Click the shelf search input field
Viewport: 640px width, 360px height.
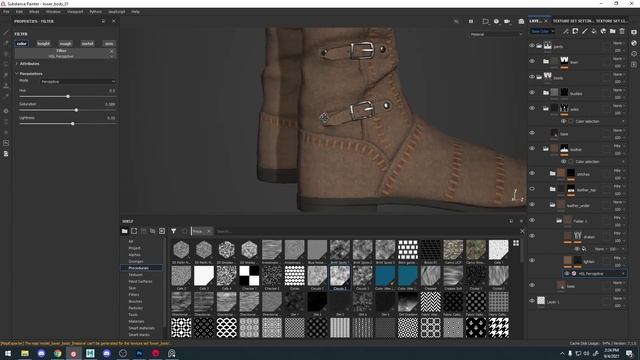point(366,231)
